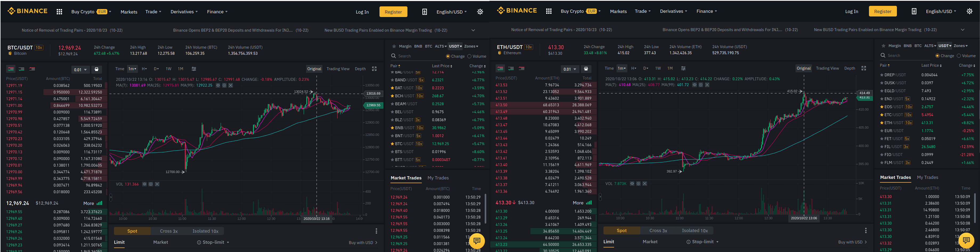Open chart indicator settings on BTC/USDT chart
This screenshot has height=252, width=980.
click(194, 69)
